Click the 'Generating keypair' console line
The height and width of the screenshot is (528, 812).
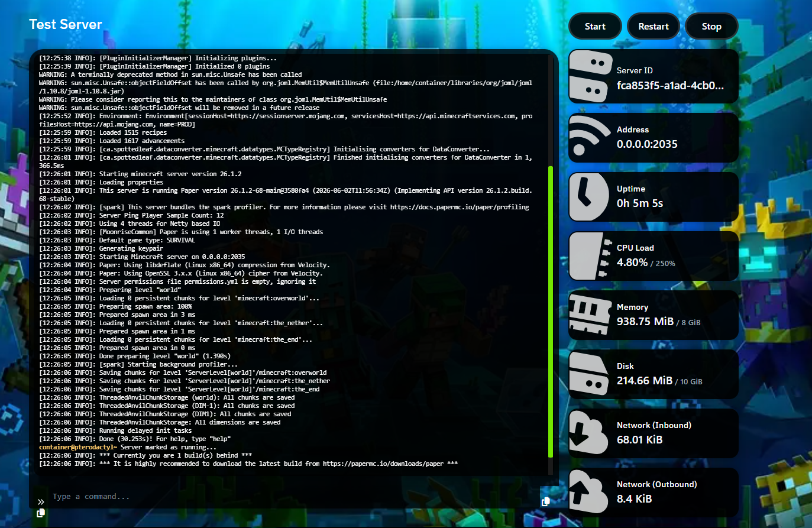(x=101, y=248)
